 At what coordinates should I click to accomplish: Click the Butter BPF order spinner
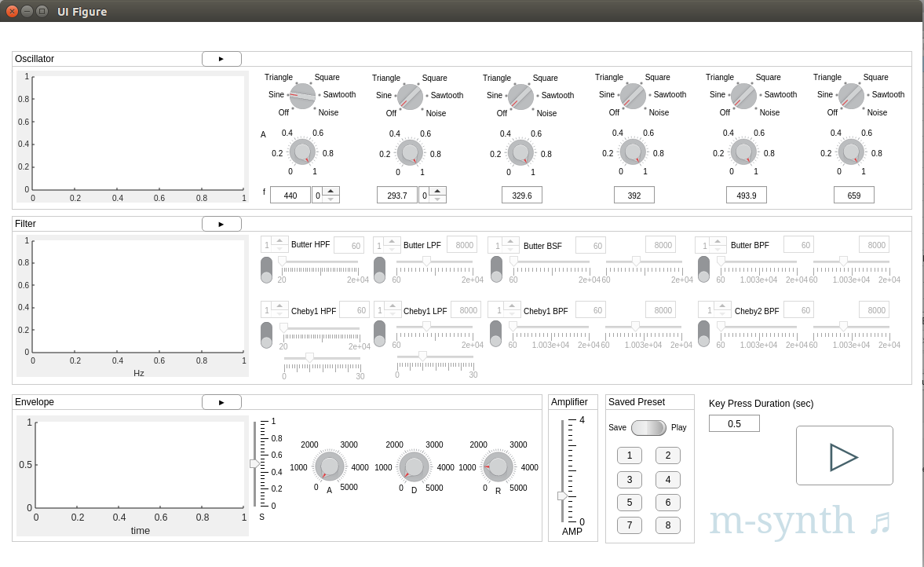(711, 244)
